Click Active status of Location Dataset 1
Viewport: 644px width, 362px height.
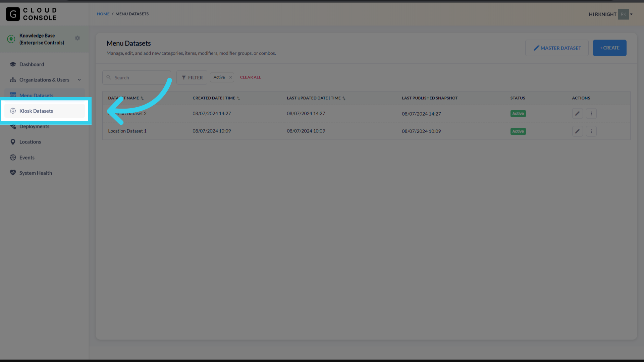[518, 131]
